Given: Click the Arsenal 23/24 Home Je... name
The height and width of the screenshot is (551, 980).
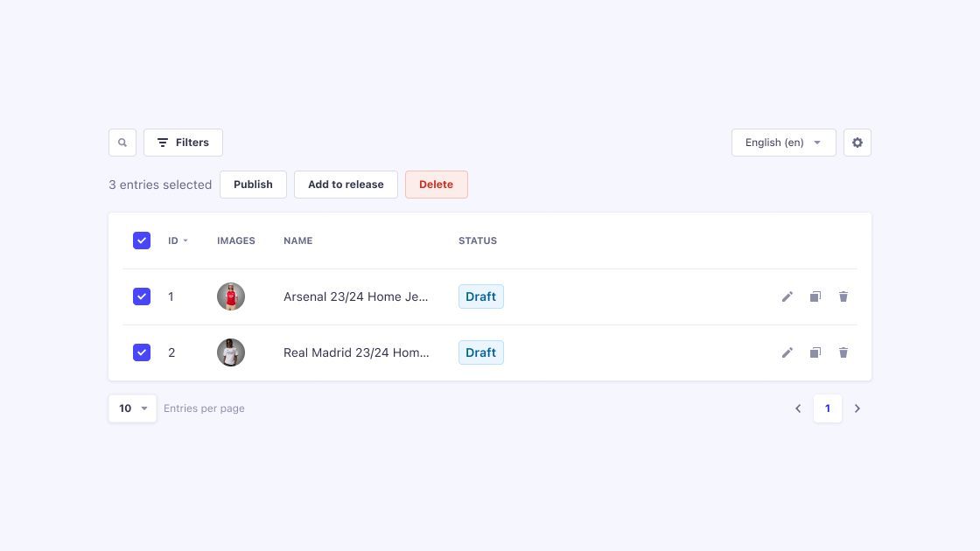Looking at the screenshot, I should point(355,296).
